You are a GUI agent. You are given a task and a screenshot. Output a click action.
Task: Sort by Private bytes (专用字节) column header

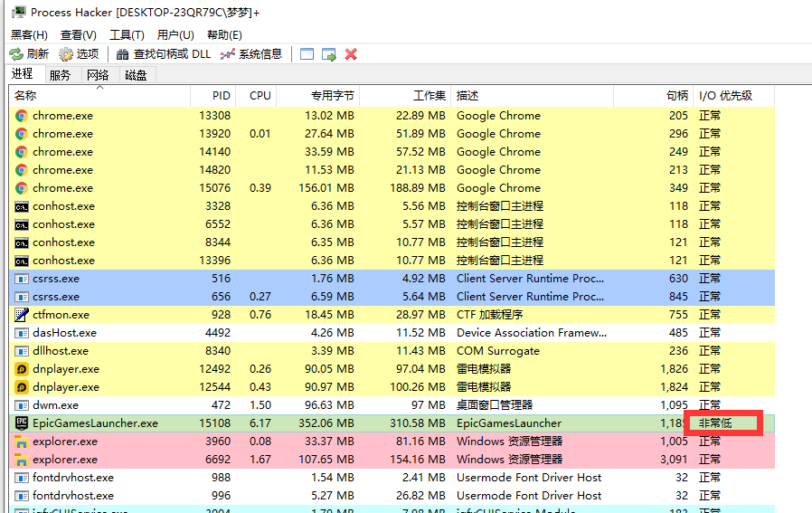point(318,95)
